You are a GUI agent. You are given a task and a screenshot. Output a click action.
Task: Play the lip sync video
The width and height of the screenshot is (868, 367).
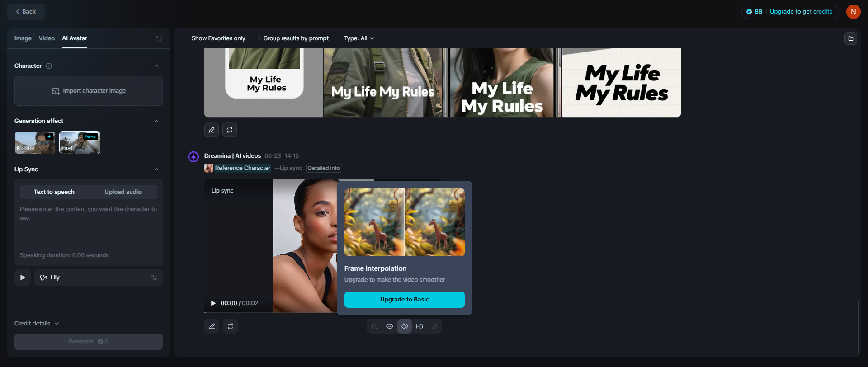pos(213,303)
